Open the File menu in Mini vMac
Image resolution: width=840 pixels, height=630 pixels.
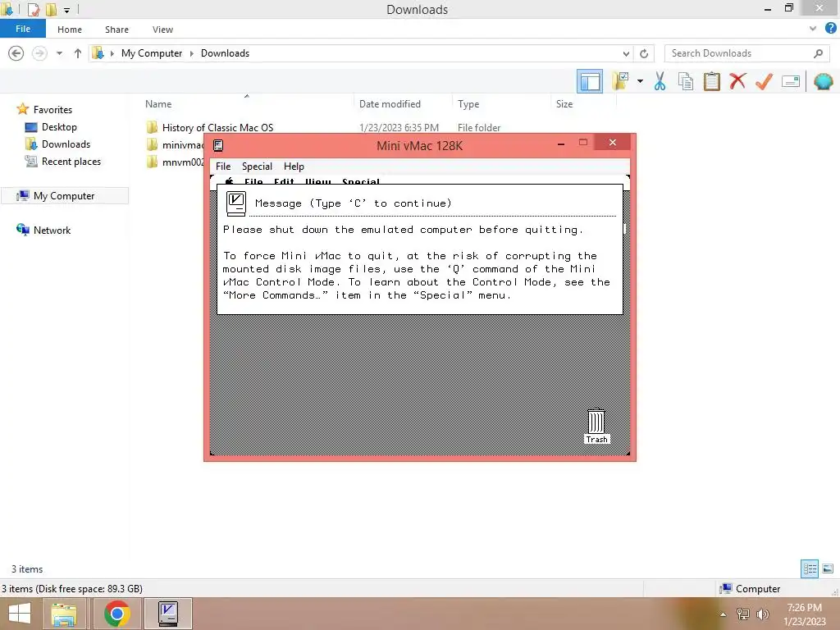223,166
